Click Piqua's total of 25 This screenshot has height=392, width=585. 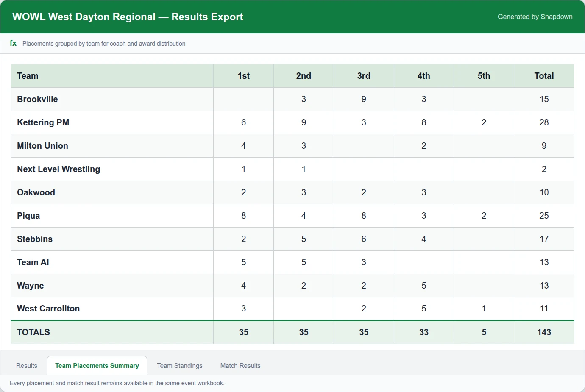point(544,216)
